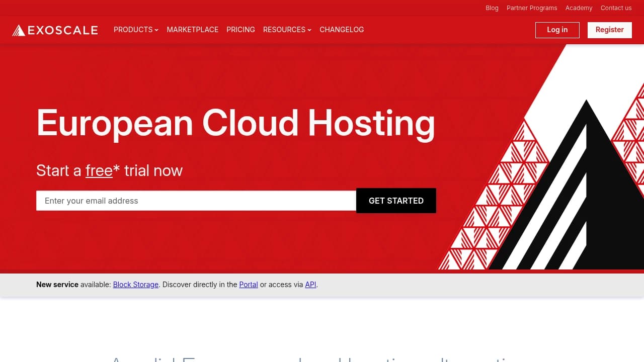Screen dimensions: 644x362
Task: Open the Contact us link
Action: coord(616,8)
